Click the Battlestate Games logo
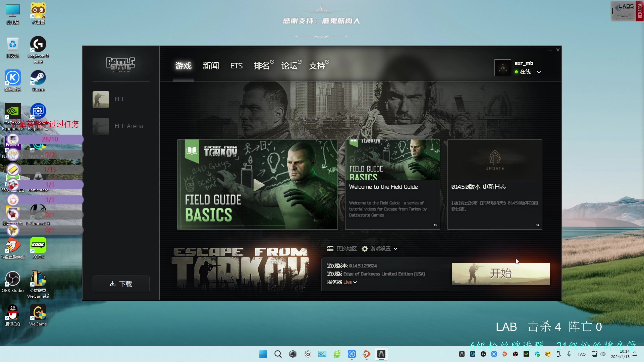This screenshot has width=644, height=362. 121,65
